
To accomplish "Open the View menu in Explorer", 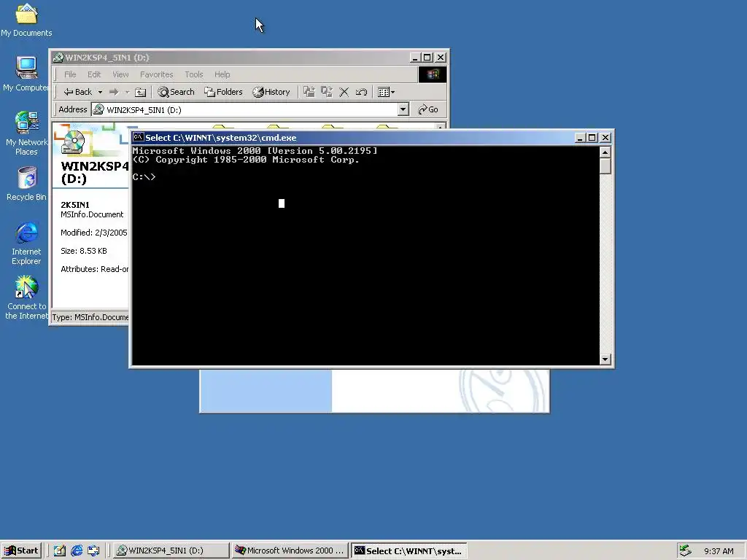I will click(120, 74).
